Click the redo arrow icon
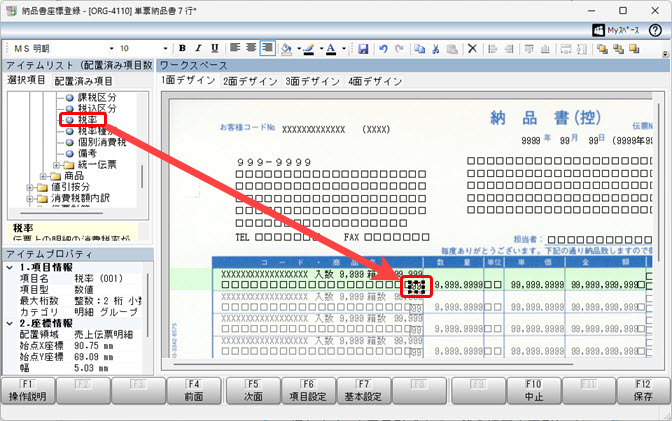The width and height of the screenshot is (672, 421). point(399,49)
